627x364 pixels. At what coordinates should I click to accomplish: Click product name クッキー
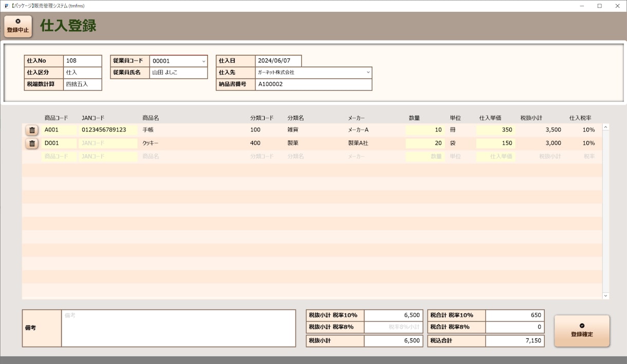click(151, 143)
